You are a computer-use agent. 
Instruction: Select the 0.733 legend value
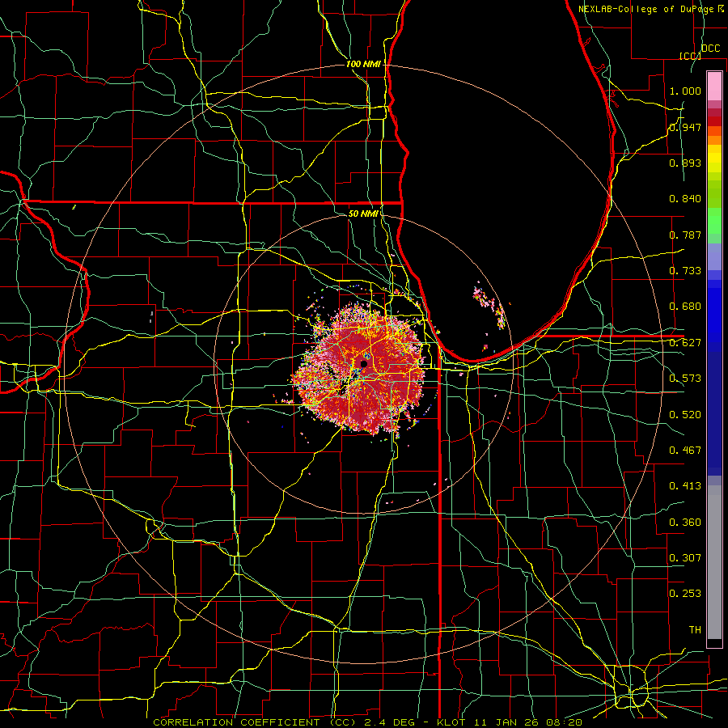click(x=685, y=271)
